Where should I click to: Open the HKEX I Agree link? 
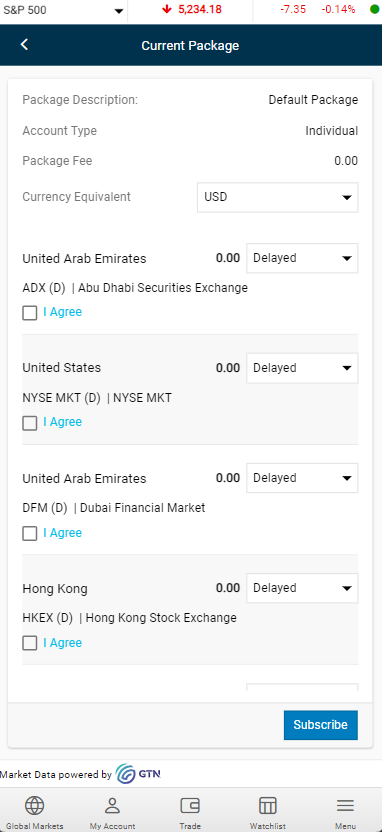63,643
